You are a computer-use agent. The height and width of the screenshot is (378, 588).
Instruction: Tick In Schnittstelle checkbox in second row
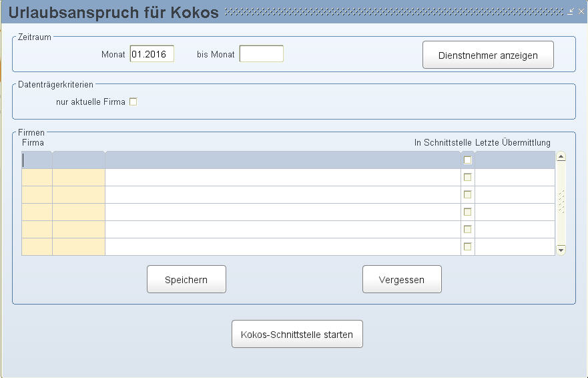coord(468,177)
